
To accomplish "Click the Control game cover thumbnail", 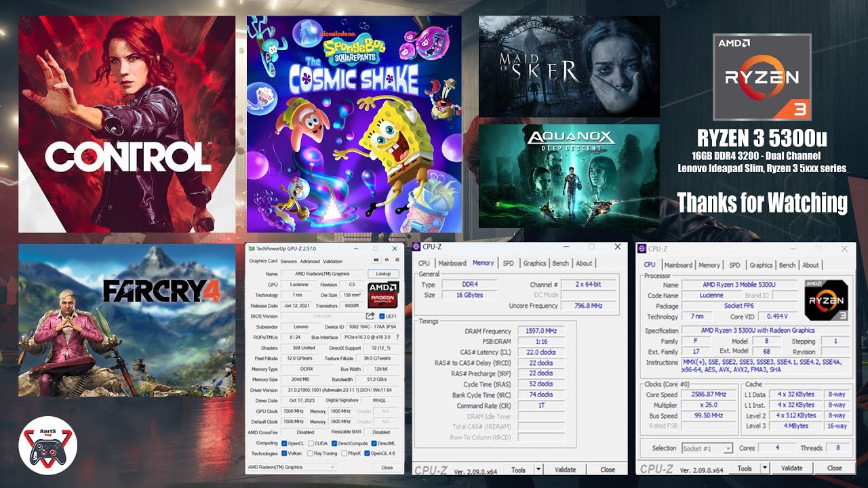I will (127, 124).
